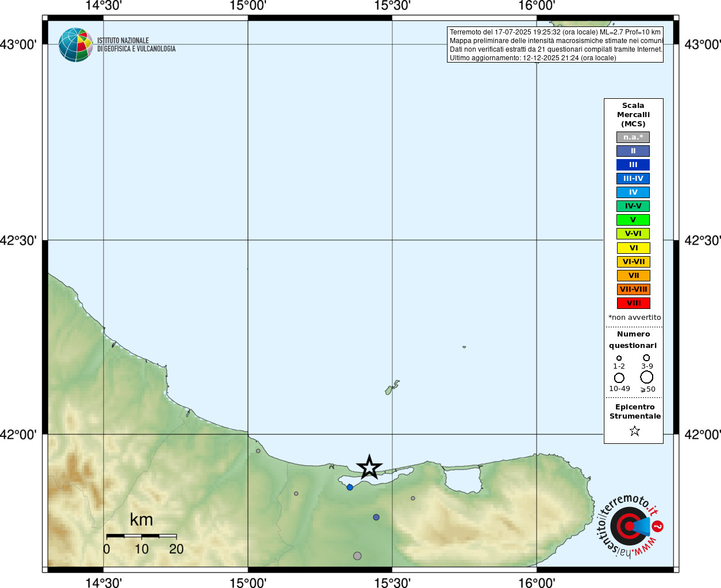Image resolution: width=721 pixels, height=588 pixels.
Task: Click the km scale bar
Action: coord(141,536)
